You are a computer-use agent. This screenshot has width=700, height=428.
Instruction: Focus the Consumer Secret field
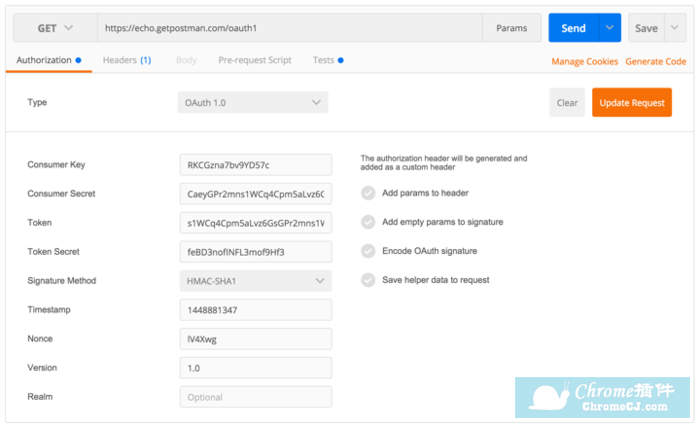tap(256, 194)
